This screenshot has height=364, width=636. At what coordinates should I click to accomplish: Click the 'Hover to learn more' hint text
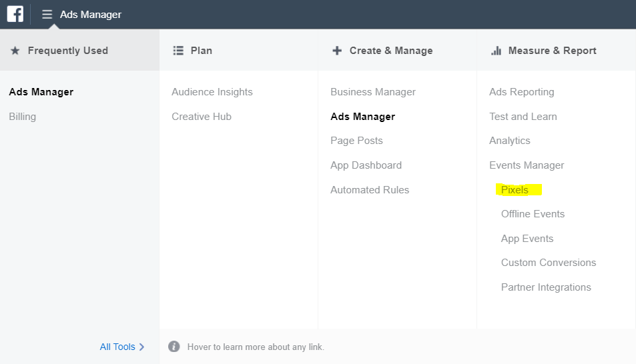[256, 347]
